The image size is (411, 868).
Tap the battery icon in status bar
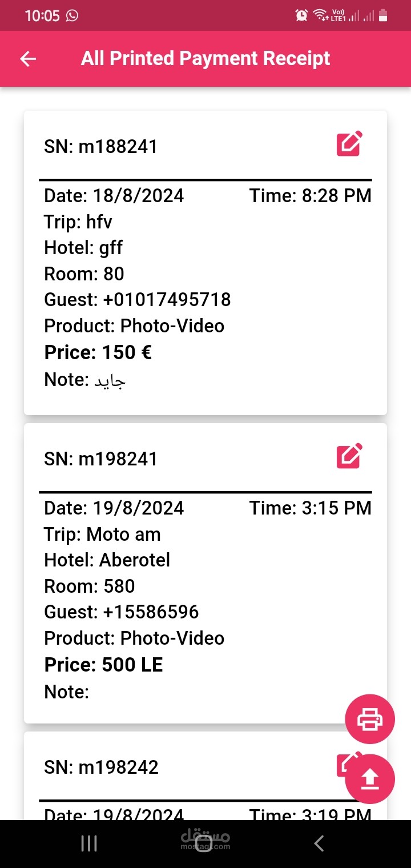[x=384, y=16]
